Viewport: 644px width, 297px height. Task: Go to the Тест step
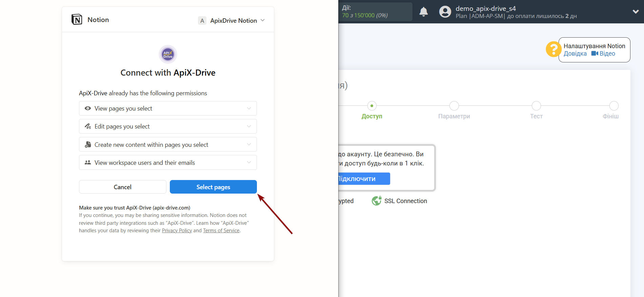pyautogui.click(x=536, y=116)
